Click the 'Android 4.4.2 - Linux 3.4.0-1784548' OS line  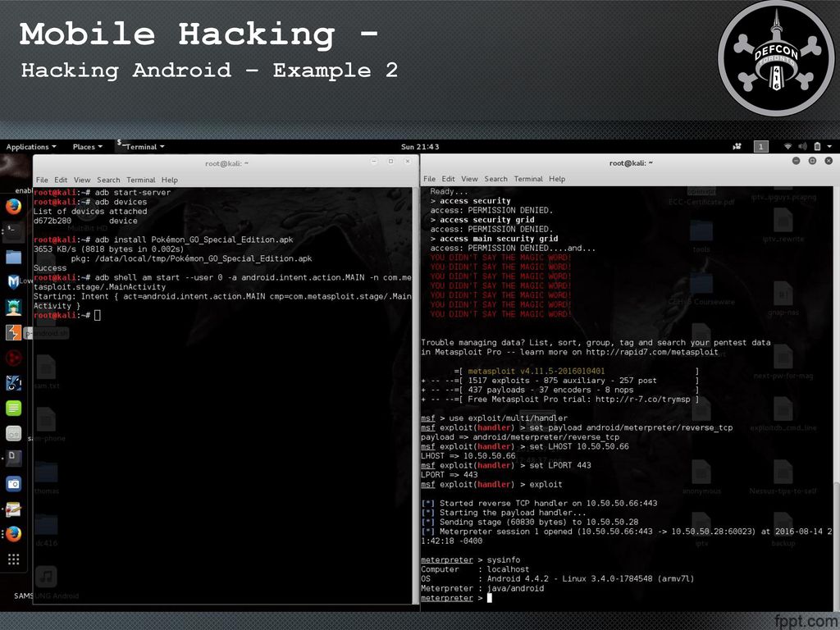pyautogui.click(x=558, y=578)
